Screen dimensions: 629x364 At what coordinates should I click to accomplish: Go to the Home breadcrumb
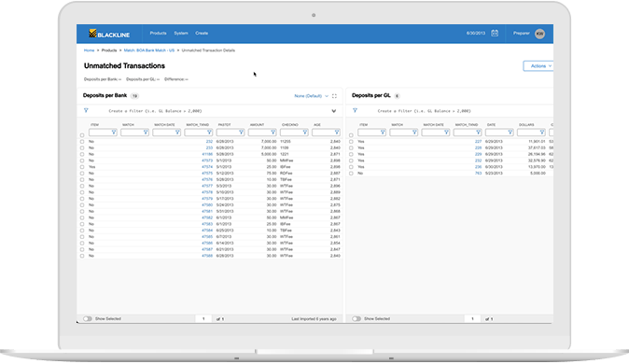(89, 50)
